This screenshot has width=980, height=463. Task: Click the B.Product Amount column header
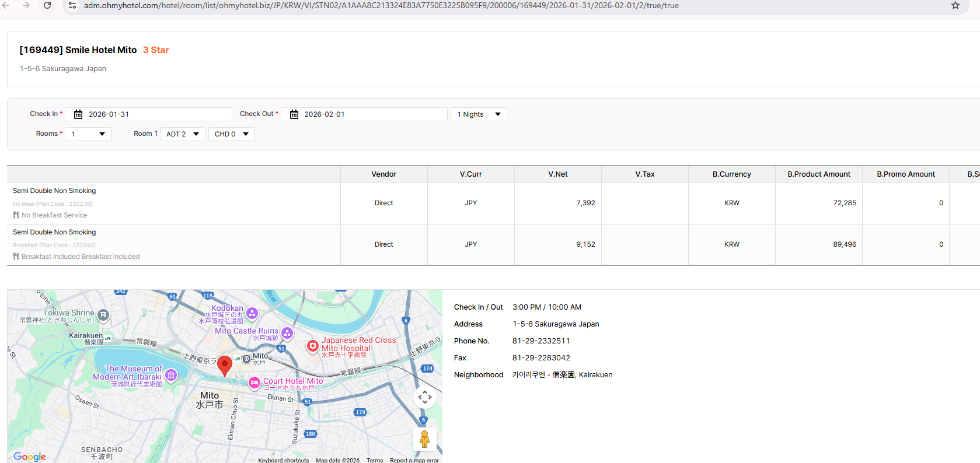point(818,174)
